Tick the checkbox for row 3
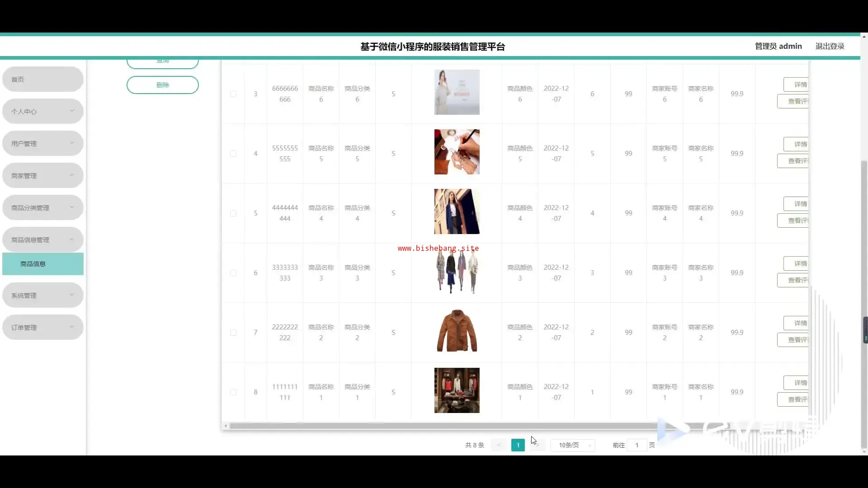This screenshot has width=868, height=488. click(233, 94)
